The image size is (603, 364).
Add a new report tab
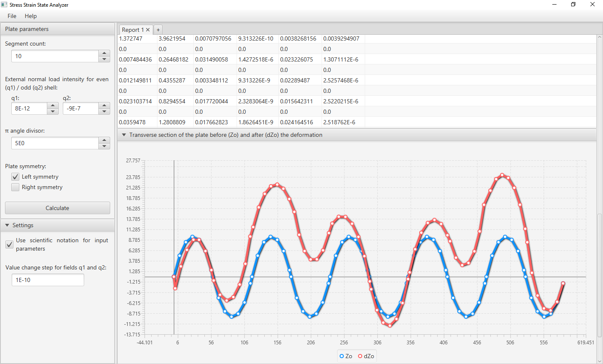[158, 30]
